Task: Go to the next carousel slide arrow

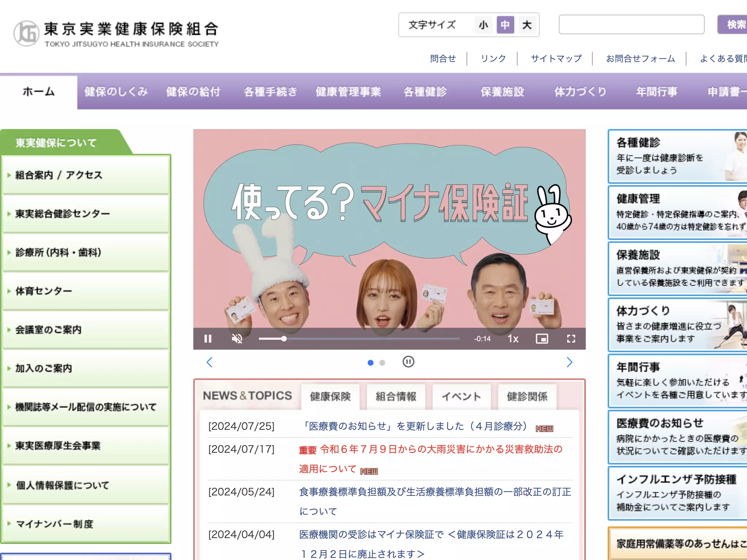Action: (x=569, y=362)
